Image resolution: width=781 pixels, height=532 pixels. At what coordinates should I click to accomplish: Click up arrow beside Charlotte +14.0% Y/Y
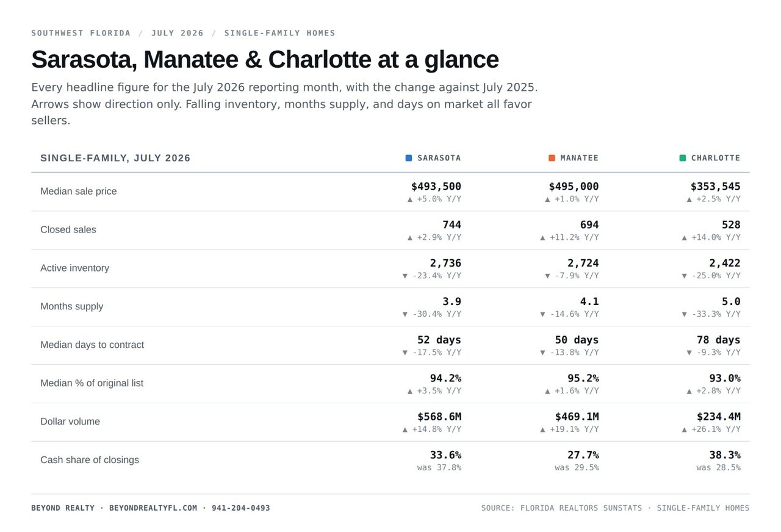click(685, 238)
